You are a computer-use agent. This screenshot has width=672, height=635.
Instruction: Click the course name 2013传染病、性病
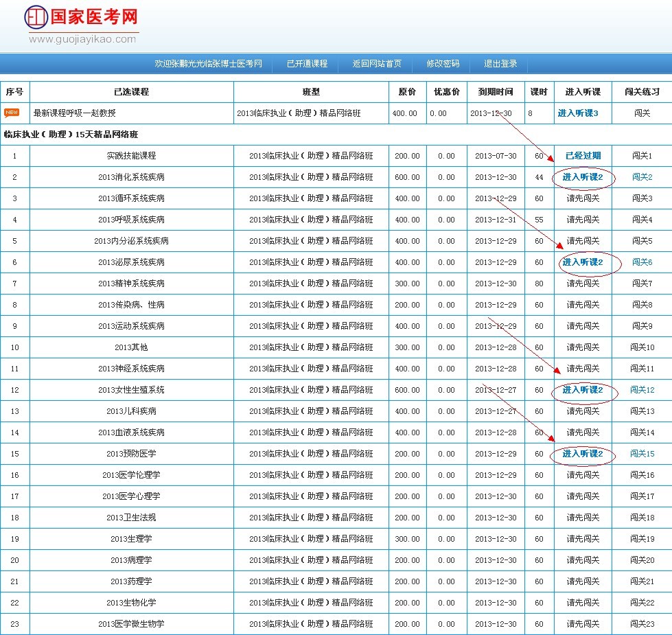[x=131, y=305]
